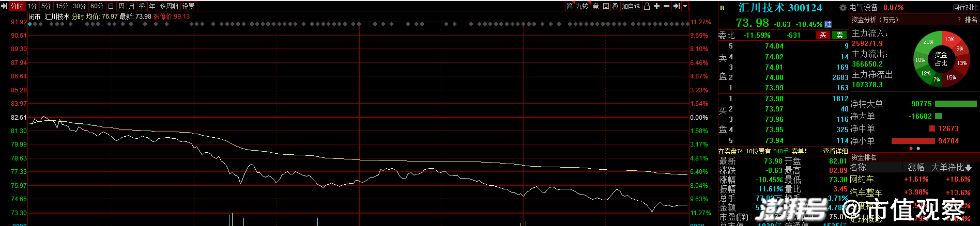Switch to the 15分 chart period
The height and width of the screenshot is (226, 980).
pos(62,6)
